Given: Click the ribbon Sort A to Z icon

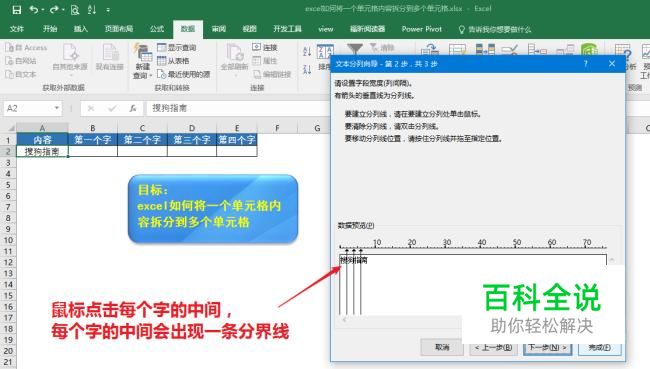Looking at the screenshot, I should (307, 52).
